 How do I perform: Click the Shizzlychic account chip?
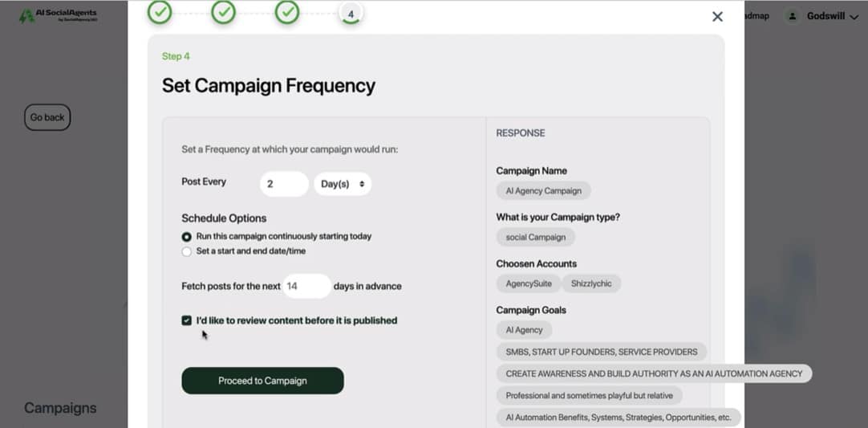tap(591, 283)
